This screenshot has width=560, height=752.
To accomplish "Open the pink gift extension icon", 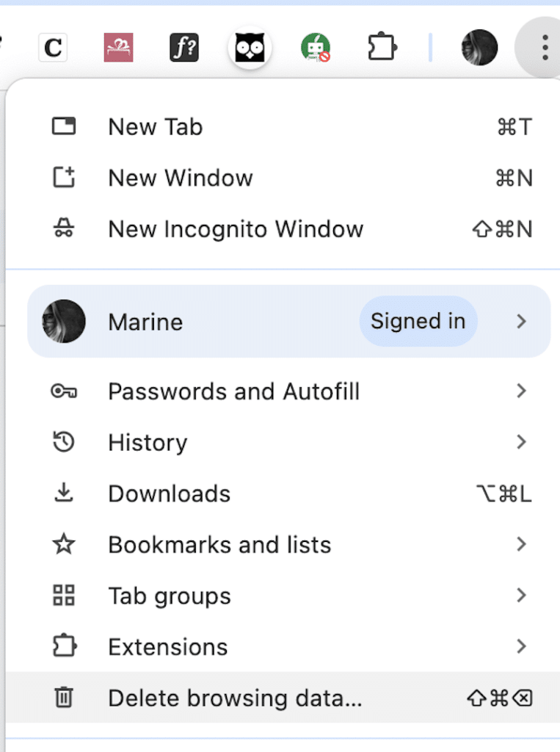I will point(118,48).
